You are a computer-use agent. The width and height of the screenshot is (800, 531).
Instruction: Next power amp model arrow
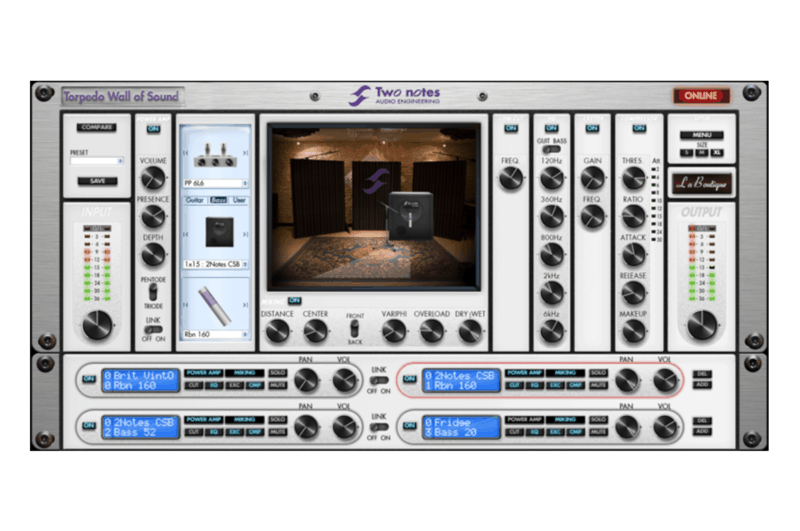pyautogui.click(x=245, y=153)
